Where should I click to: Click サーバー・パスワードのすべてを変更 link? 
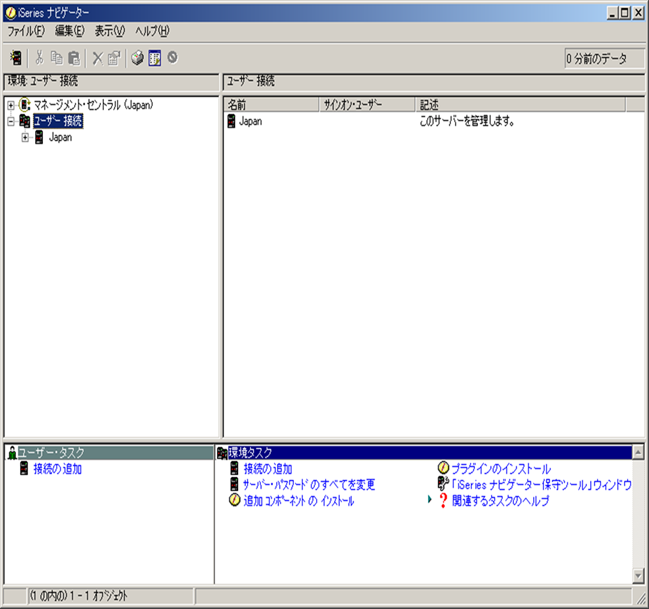[x=309, y=484]
